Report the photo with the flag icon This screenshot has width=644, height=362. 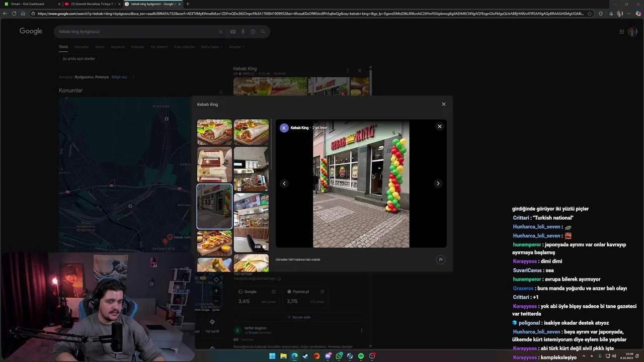coord(440,259)
